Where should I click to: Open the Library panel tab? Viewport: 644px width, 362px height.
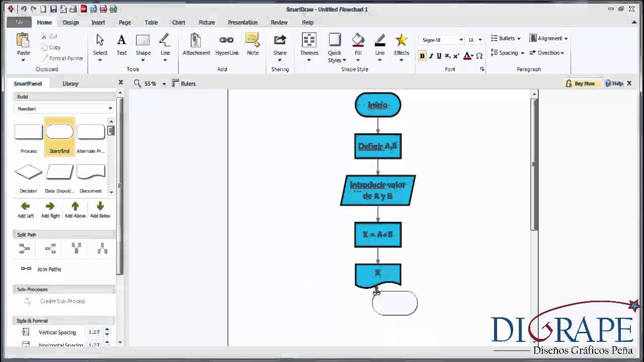tap(70, 83)
